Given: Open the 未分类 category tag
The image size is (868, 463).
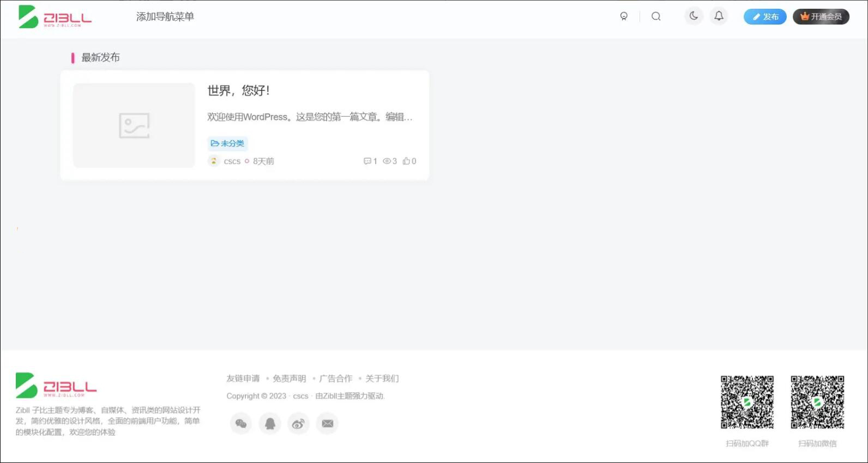Looking at the screenshot, I should pos(227,143).
